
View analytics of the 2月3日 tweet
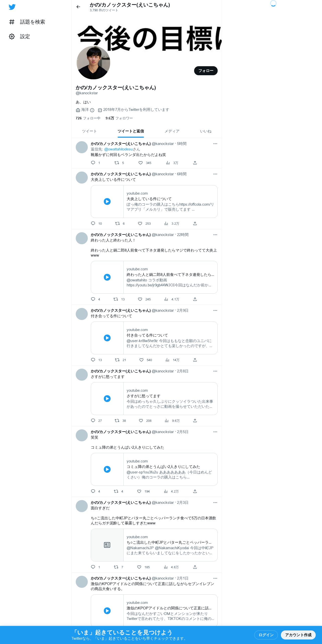pyautogui.click(x=166, y=567)
